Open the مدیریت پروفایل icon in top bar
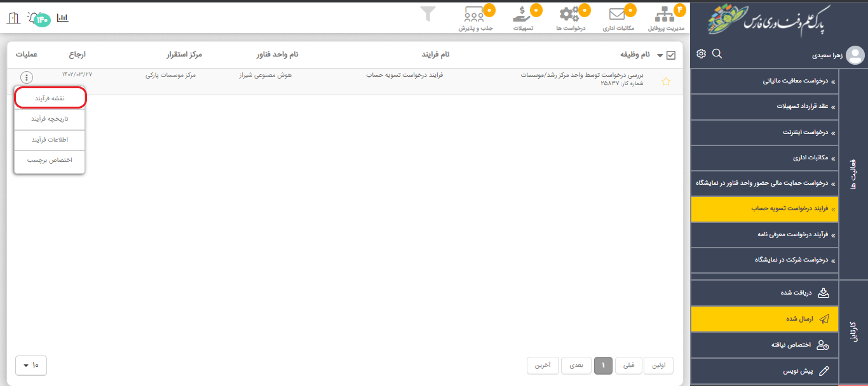Image resolution: width=868 pixels, height=386 pixels. [x=665, y=15]
